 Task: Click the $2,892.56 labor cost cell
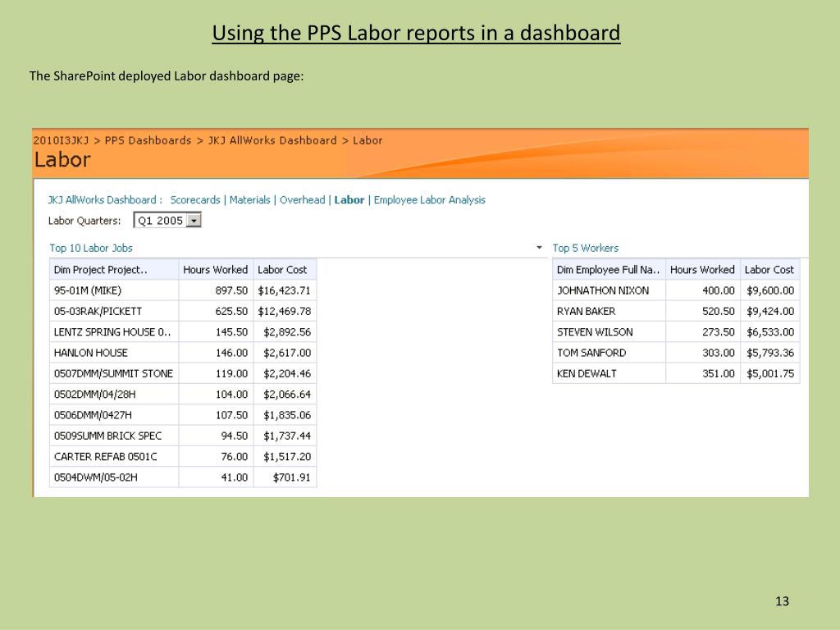(285, 332)
